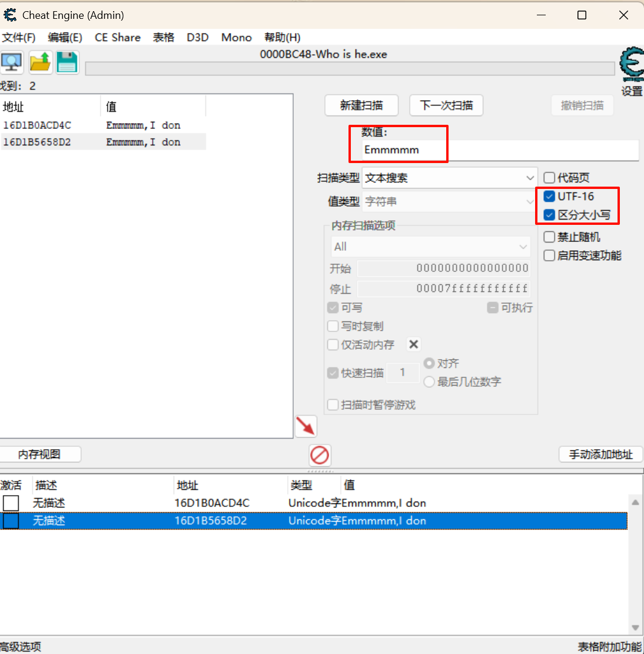Image resolution: width=644 pixels, height=654 pixels.
Task: Click the Cheat Engine title bar icon
Action: click(10, 15)
